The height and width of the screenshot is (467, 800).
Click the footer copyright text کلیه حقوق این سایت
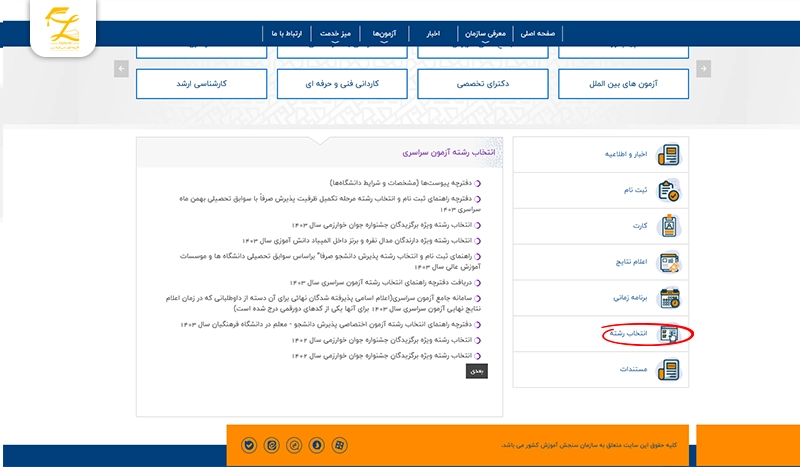click(589, 445)
